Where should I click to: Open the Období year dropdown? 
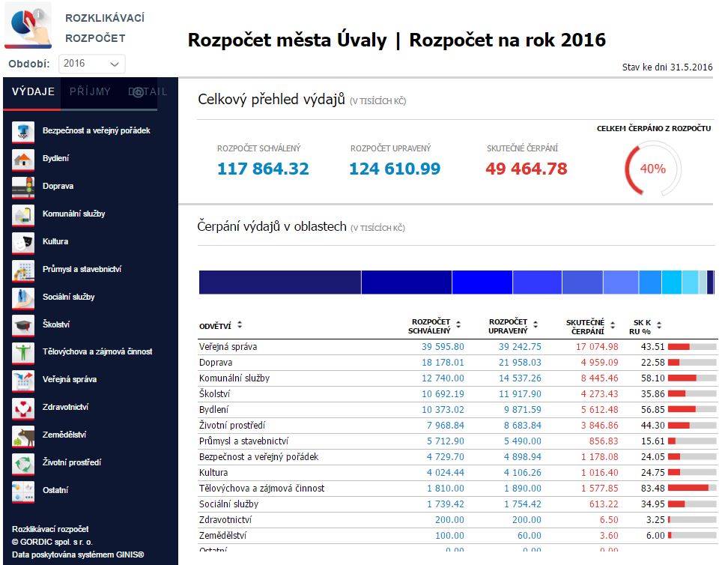[x=91, y=64]
